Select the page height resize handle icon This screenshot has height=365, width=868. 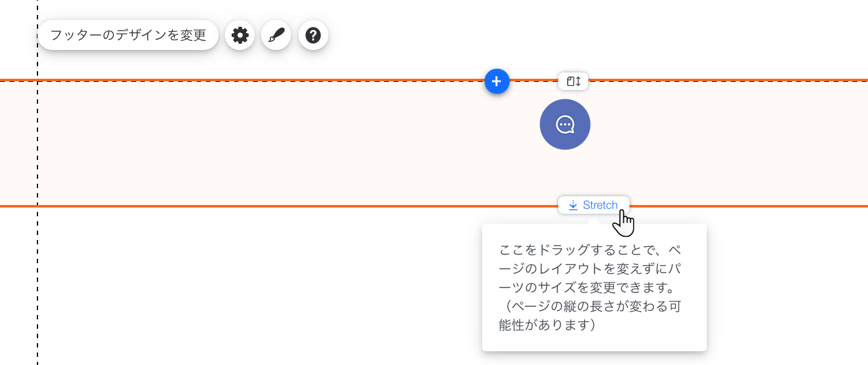point(573,81)
